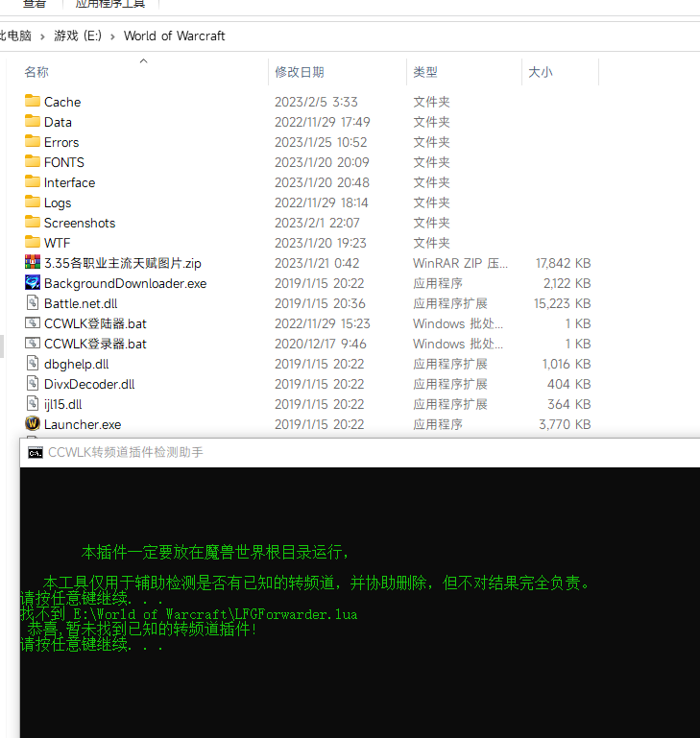Open the 应用程序工具 ribbon tab
Screen dimensions: 700x738
tap(110, 4)
